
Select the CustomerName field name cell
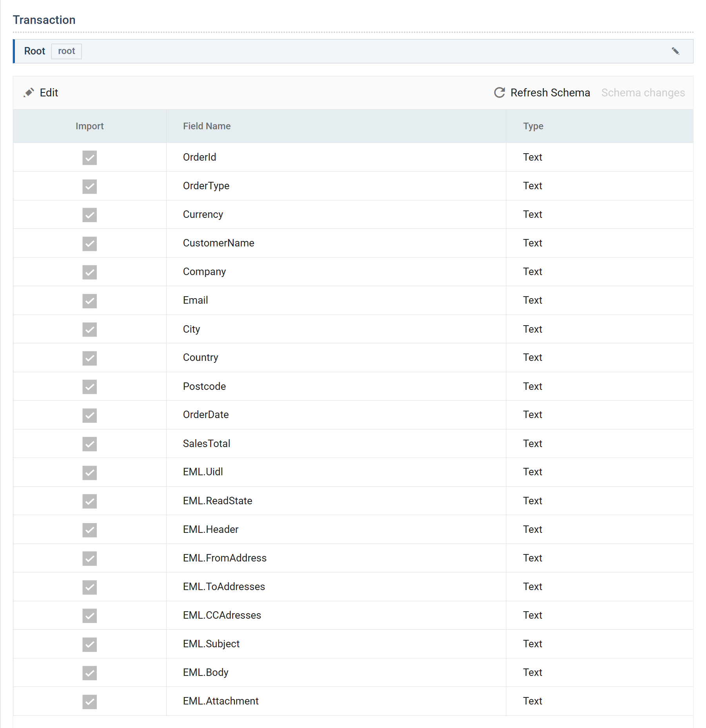coord(336,243)
